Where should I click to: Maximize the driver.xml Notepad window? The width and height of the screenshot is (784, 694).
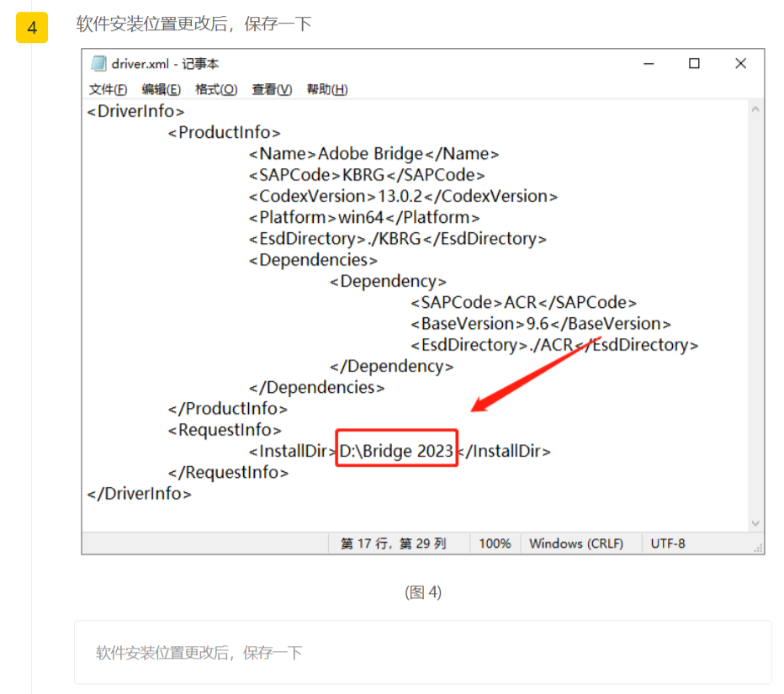point(694,63)
